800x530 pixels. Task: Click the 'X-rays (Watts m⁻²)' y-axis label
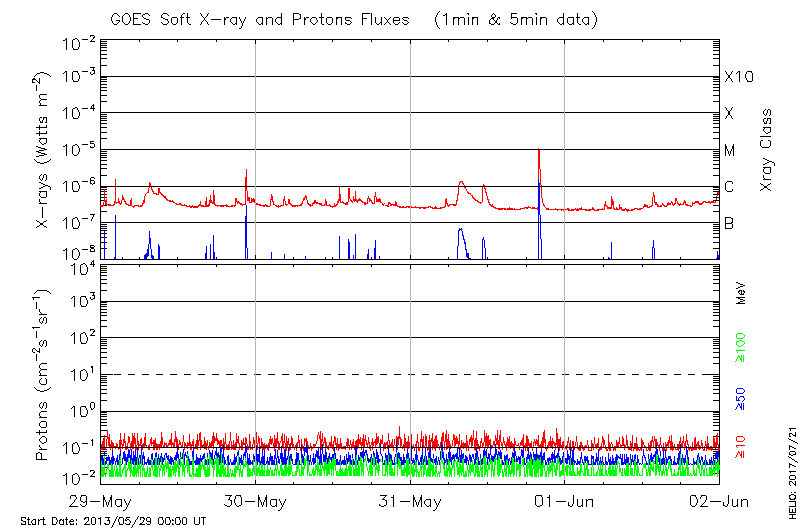click(x=43, y=150)
